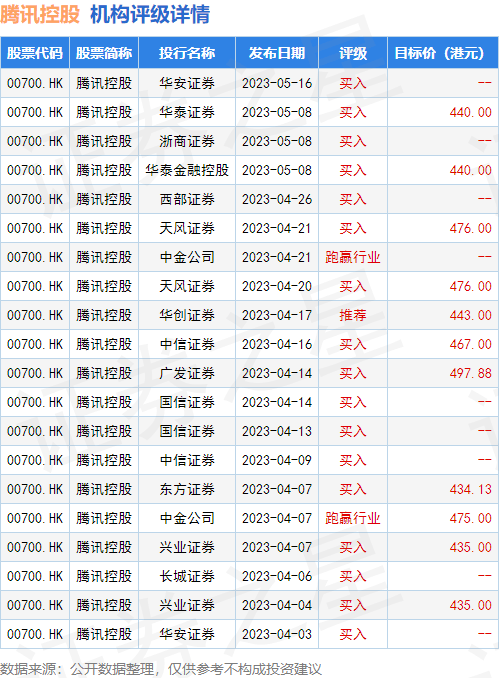499x678 pixels.
Task: Click 华安证券 in the 2023-04-03 row
Action: point(187,634)
